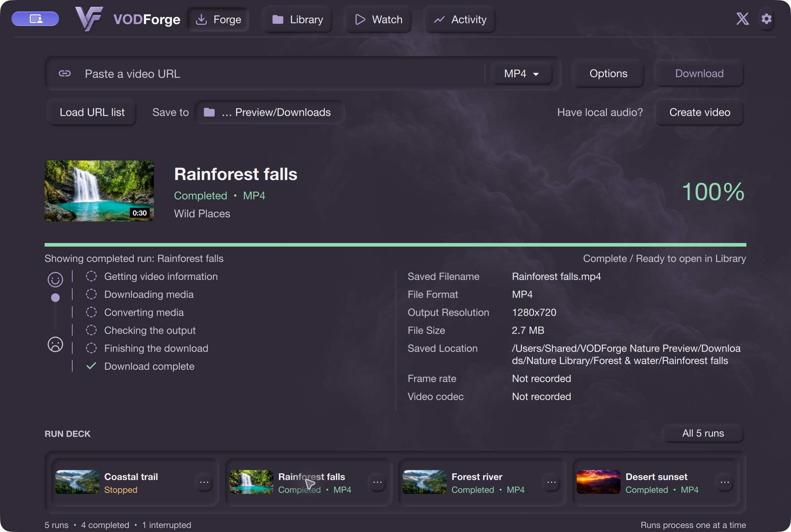
Task: Open settings via the gear icon
Action: pyautogui.click(x=767, y=19)
